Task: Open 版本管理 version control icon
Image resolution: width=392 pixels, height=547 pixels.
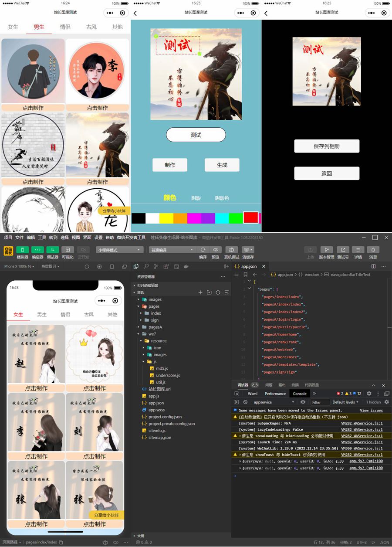Action: click(326, 250)
